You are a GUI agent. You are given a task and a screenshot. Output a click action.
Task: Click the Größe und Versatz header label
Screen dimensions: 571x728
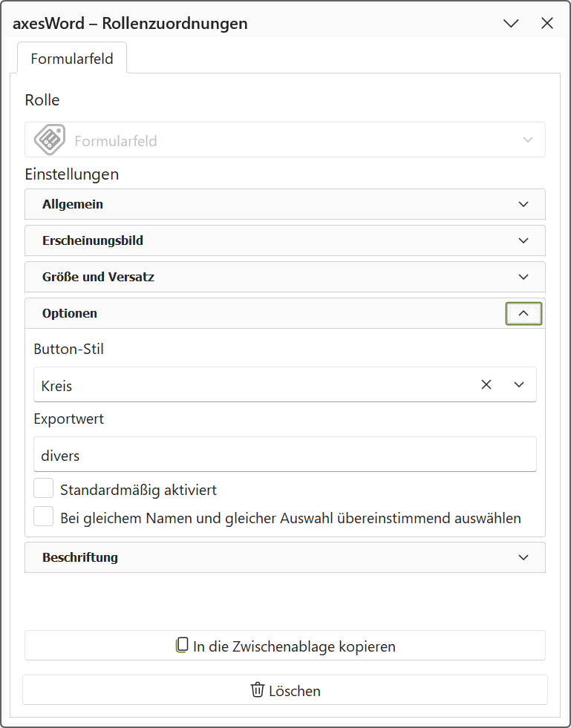coord(98,277)
